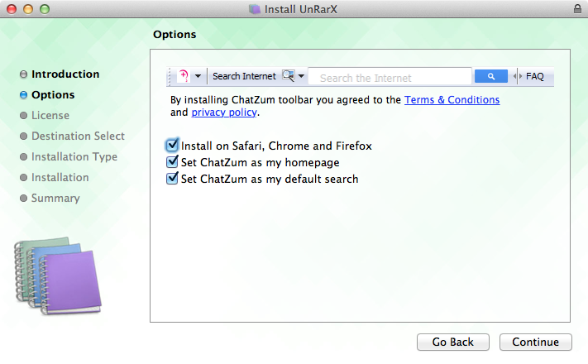588x364 pixels.
Task: Open the Terms & Conditions link
Action: click(452, 100)
